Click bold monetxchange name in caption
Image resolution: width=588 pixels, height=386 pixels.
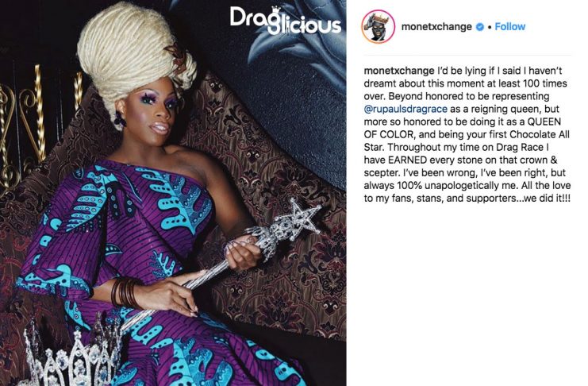pyautogui.click(x=399, y=71)
